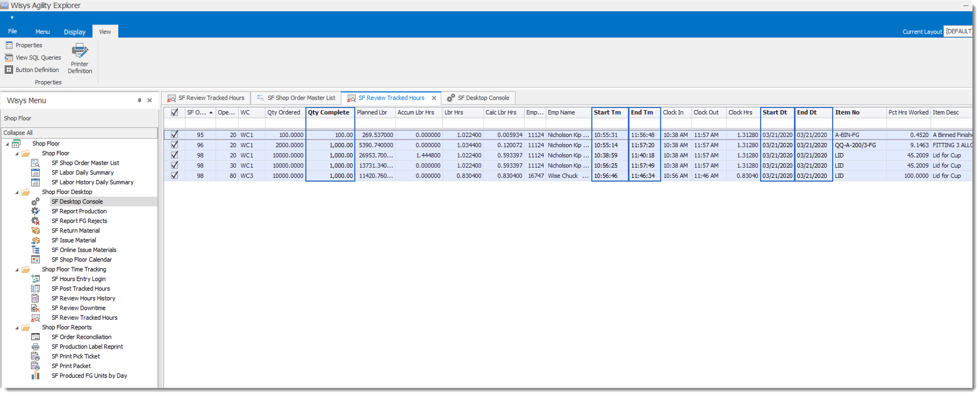This screenshot has height=396, width=980.
Task: Switch to the SF Shop Order Master List tab
Action: pos(297,98)
